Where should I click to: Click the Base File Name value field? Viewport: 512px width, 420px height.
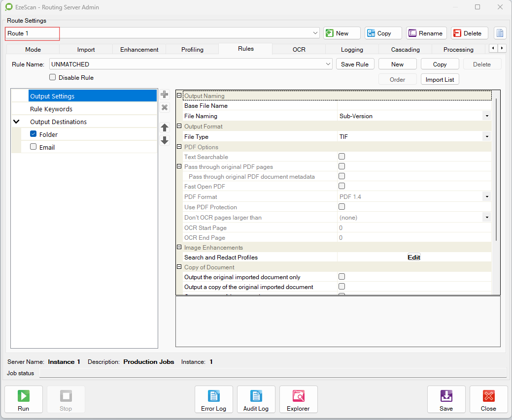pyautogui.click(x=414, y=106)
